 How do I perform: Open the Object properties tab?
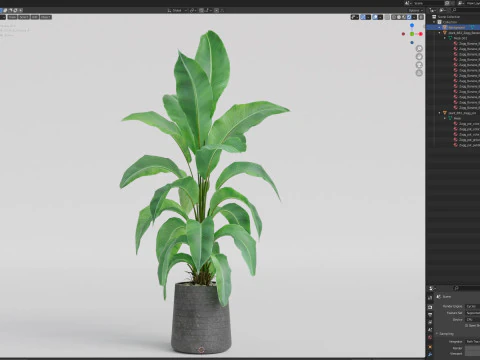tap(430, 347)
